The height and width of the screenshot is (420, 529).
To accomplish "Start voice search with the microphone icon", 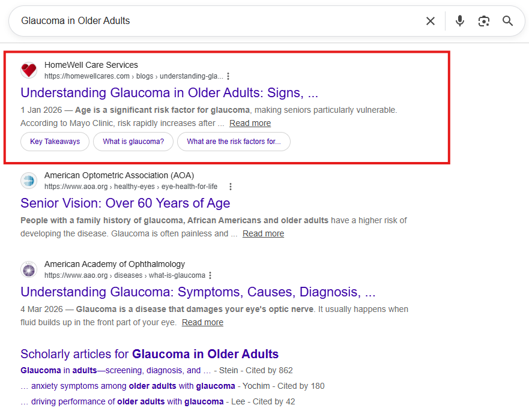I will 459,21.
